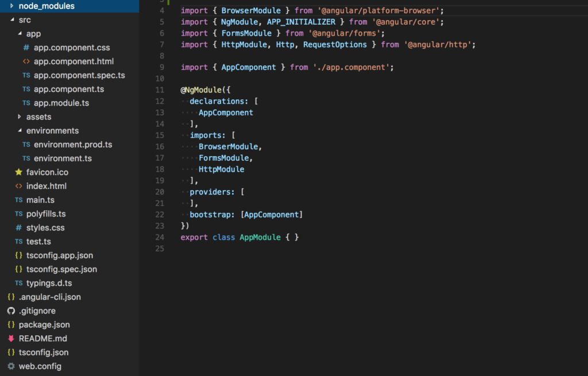Click the CSS hash icon of app.component.css
This screenshot has width=588, height=376.
coord(26,48)
